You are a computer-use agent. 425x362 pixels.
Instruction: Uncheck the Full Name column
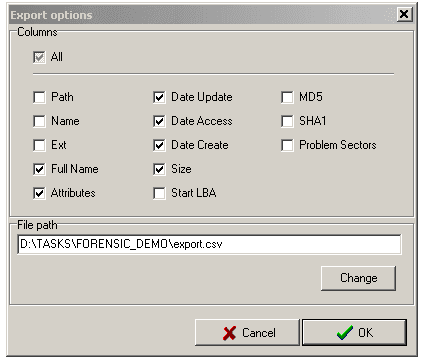39,169
